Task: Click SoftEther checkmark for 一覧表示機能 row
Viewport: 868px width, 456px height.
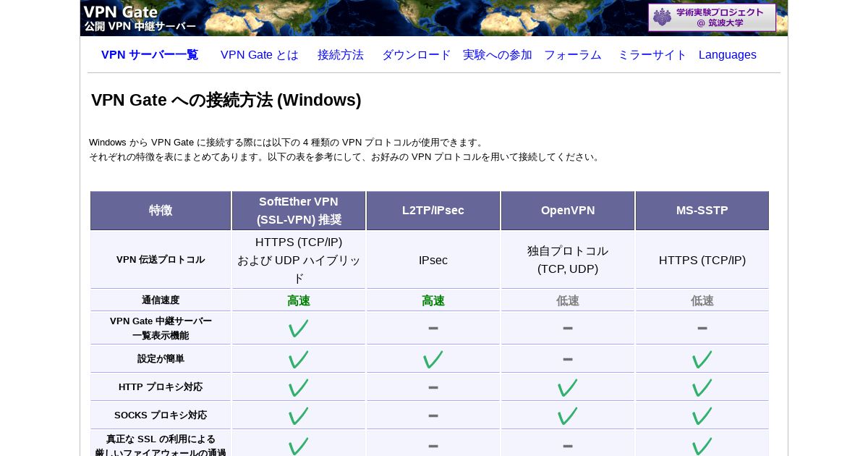Action: (299, 329)
